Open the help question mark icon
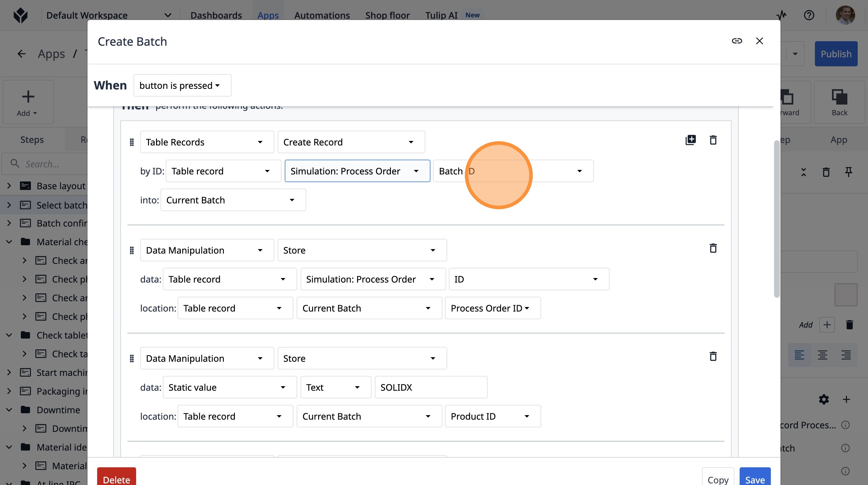Viewport: 868px width, 485px height. click(809, 15)
